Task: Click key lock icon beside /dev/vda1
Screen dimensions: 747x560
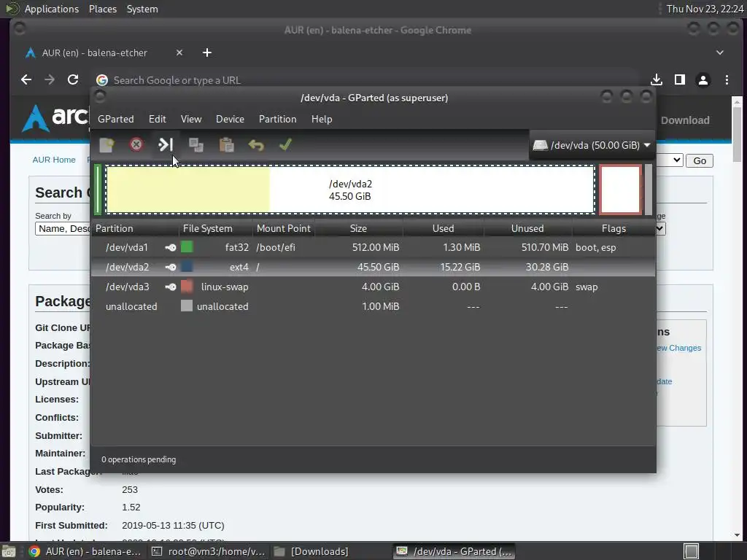Action: (171, 248)
